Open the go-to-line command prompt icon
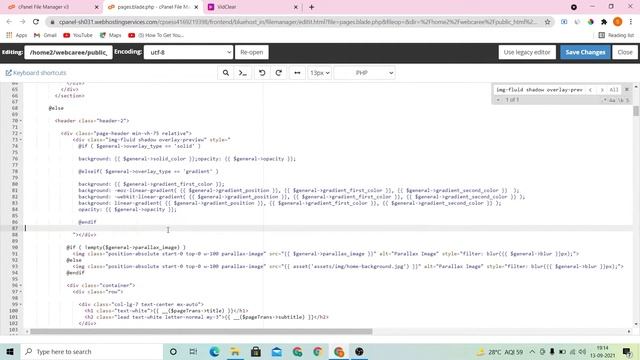Screen dimensions: 640x360 coord(242,73)
